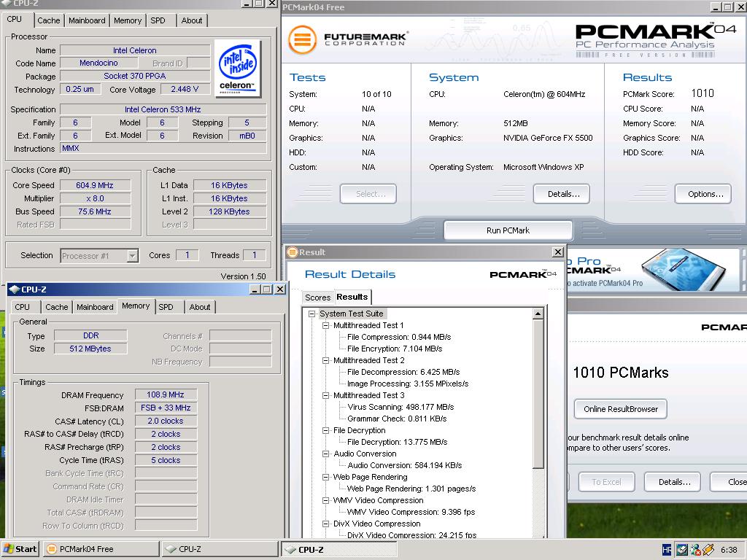Open Mainboard tab in lower CPU-Z window
Image resolution: width=747 pixels, height=560 pixels.
pyautogui.click(x=95, y=307)
